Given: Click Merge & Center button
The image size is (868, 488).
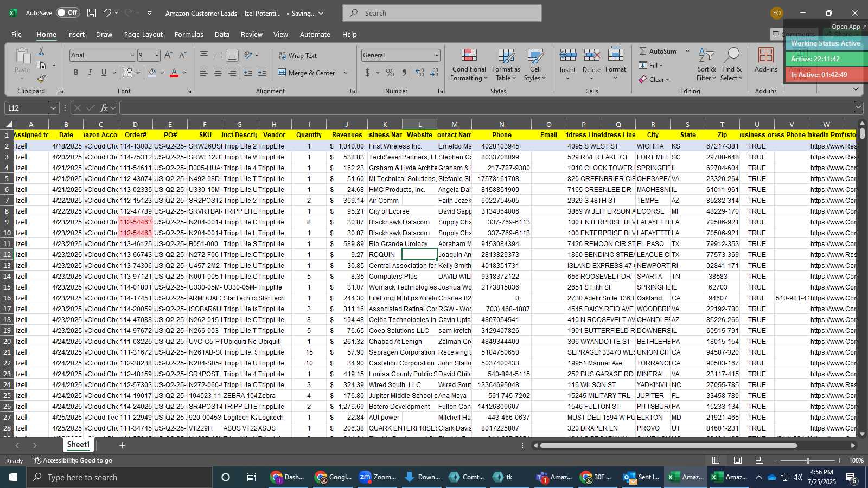Looking at the screenshot, I should pyautogui.click(x=307, y=73).
